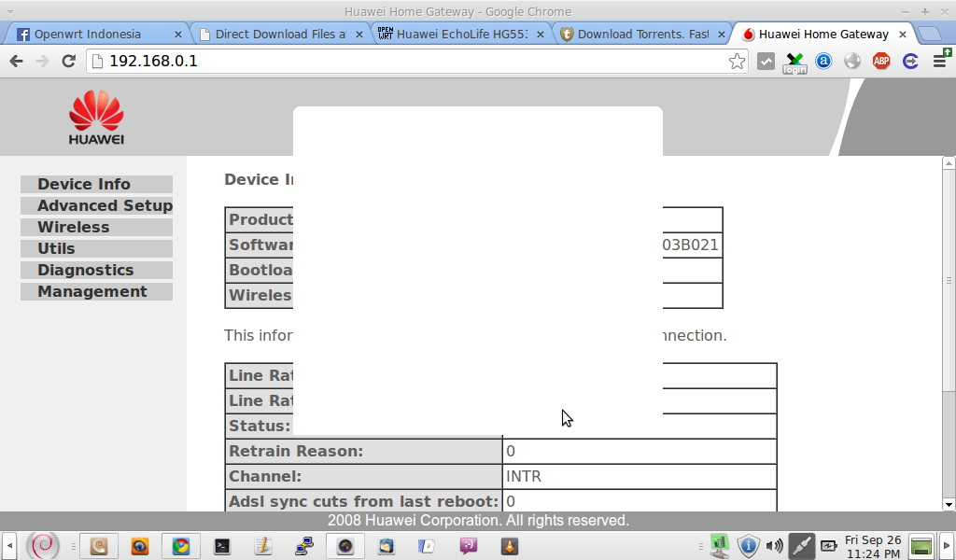Click the blue folder icon in taskbar
Viewport: 956px width, 560px height.
pyautogui.click(x=386, y=545)
